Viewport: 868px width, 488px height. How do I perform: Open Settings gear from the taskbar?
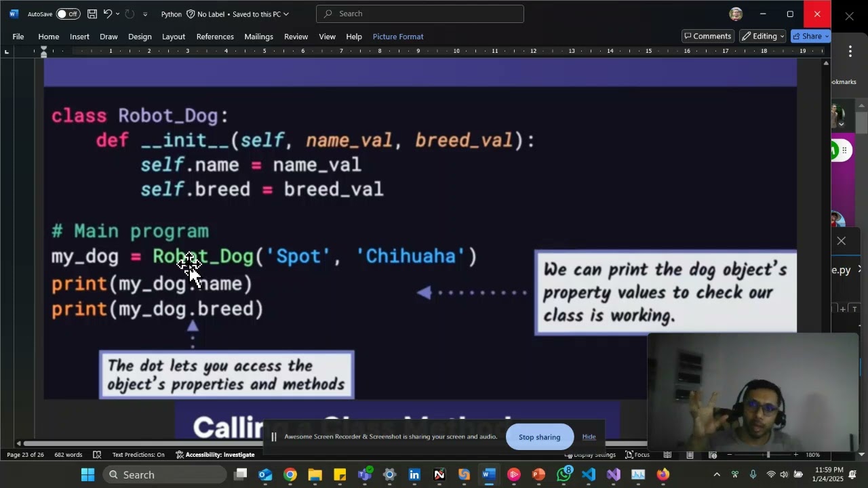(x=389, y=474)
